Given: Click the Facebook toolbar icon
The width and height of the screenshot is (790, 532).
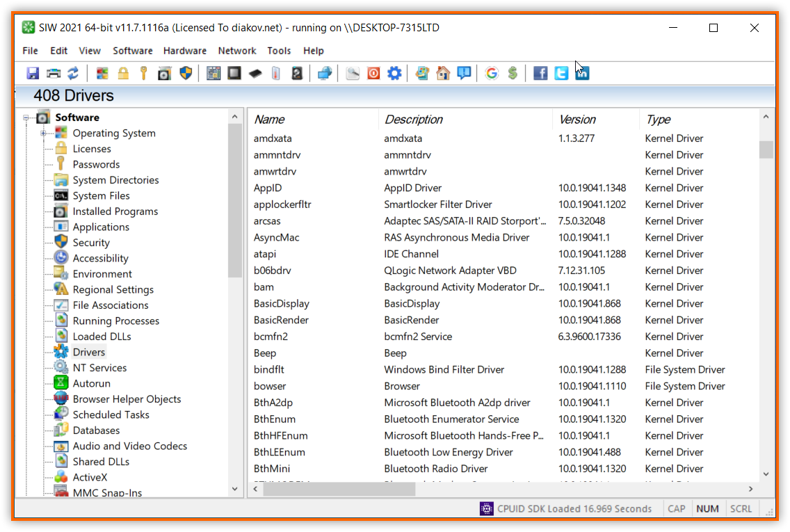Looking at the screenshot, I should [540, 74].
